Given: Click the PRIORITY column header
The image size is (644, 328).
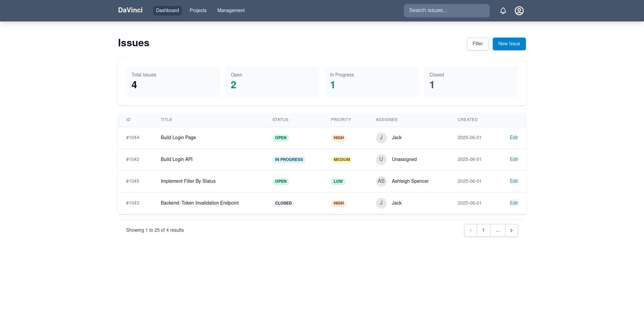Looking at the screenshot, I should pyautogui.click(x=341, y=120).
